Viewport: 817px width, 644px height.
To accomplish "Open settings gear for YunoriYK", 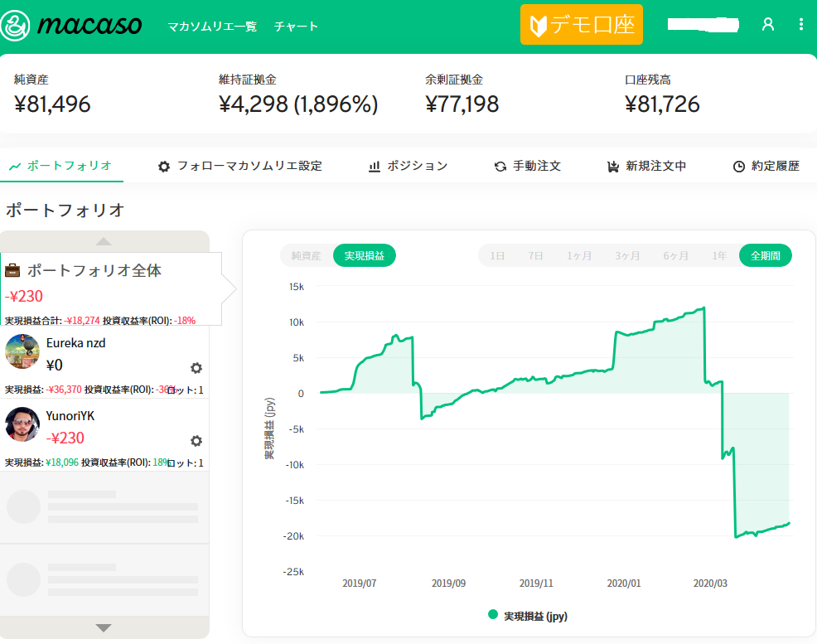I will tap(196, 441).
